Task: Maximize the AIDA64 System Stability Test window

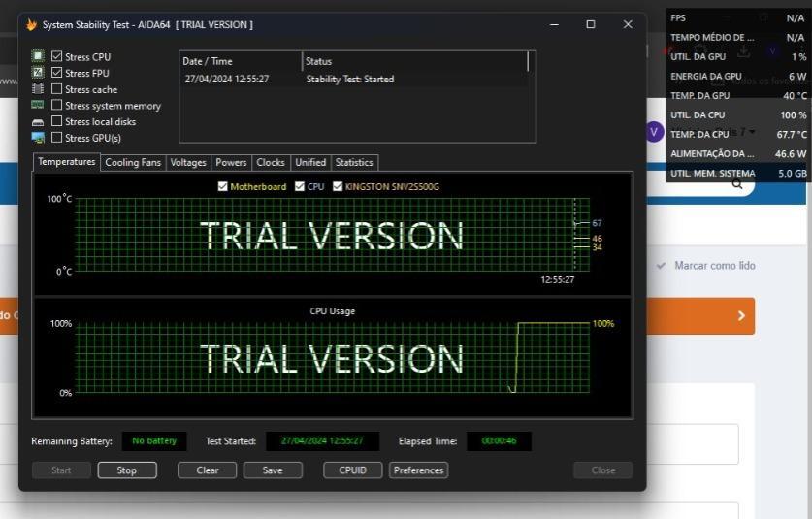Action: (x=591, y=24)
